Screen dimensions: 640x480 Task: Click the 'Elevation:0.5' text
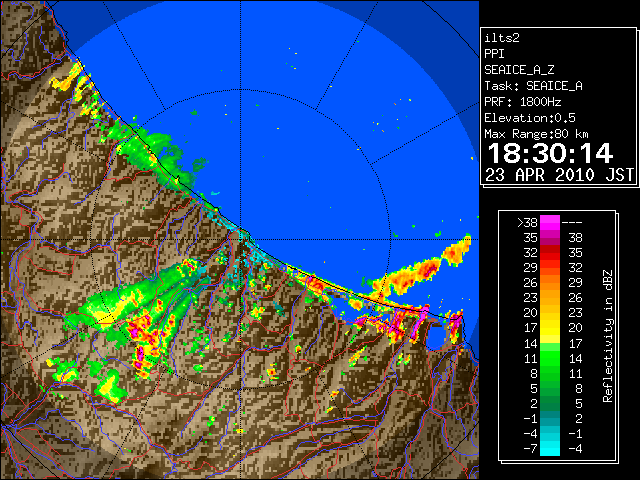[x=530, y=118]
